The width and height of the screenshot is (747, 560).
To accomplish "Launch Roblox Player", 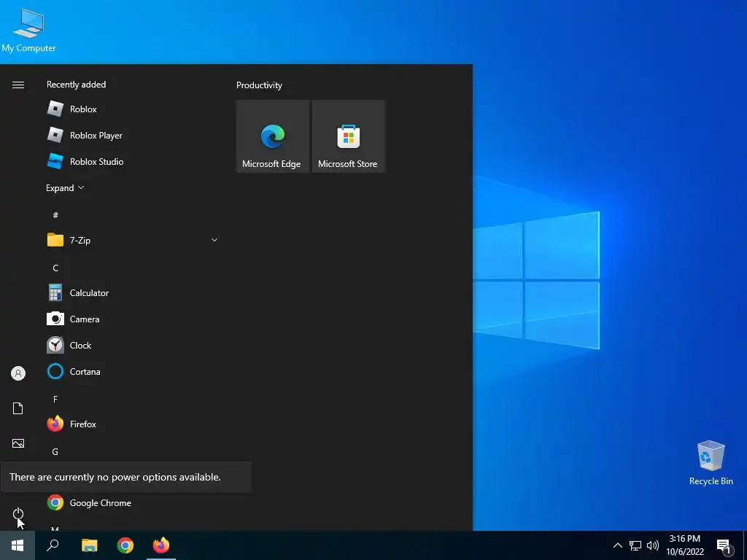I will [133, 135].
